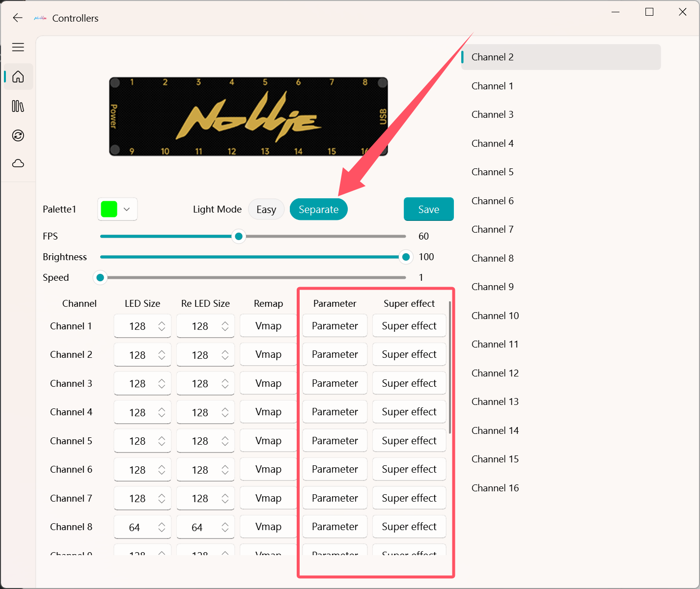Click the Brightness slider handle
The height and width of the screenshot is (589, 700).
coord(406,257)
